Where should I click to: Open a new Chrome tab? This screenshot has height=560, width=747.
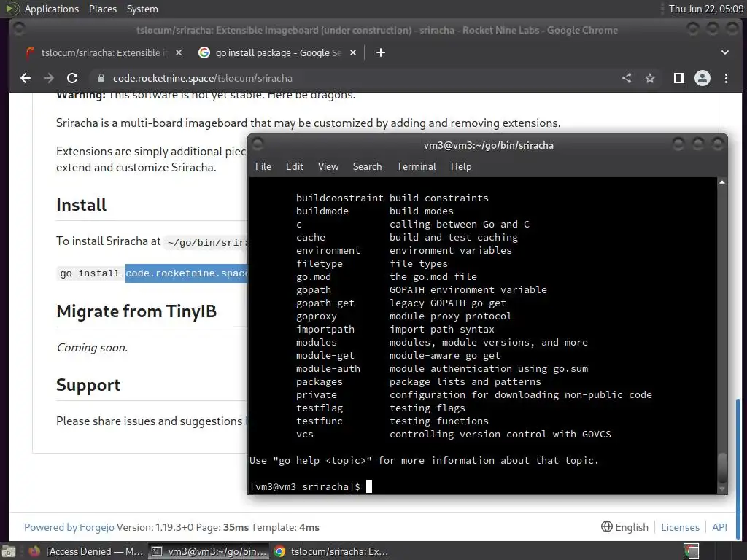[x=380, y=52]
